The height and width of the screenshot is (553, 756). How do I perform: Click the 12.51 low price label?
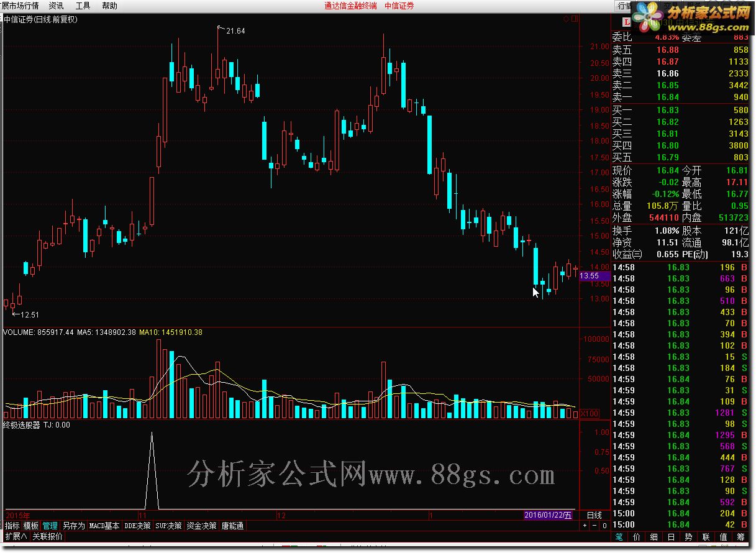tap(29, 315)
